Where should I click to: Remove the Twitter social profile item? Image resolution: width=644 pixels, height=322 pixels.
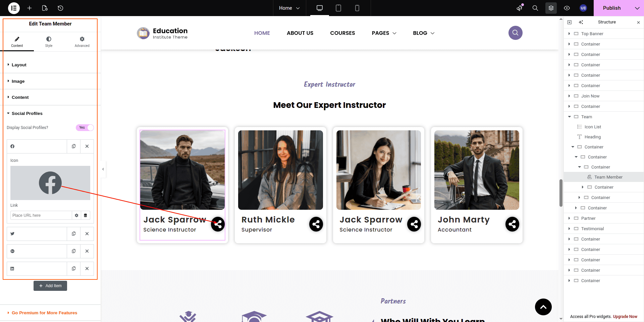[x=87, y=234]
